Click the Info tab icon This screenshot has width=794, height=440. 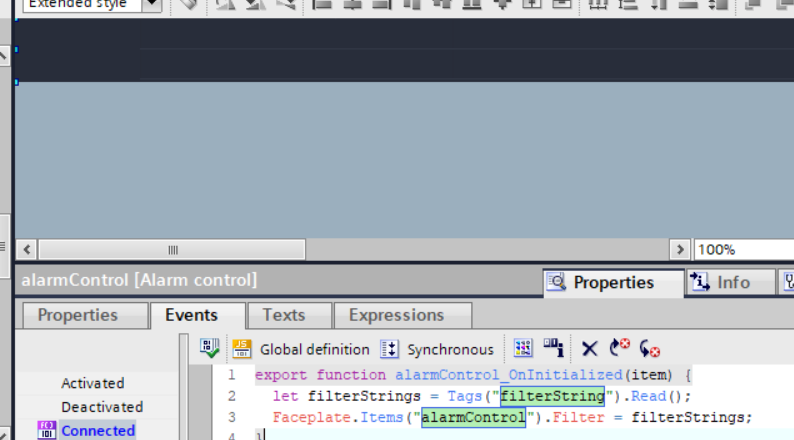[700, 282]
